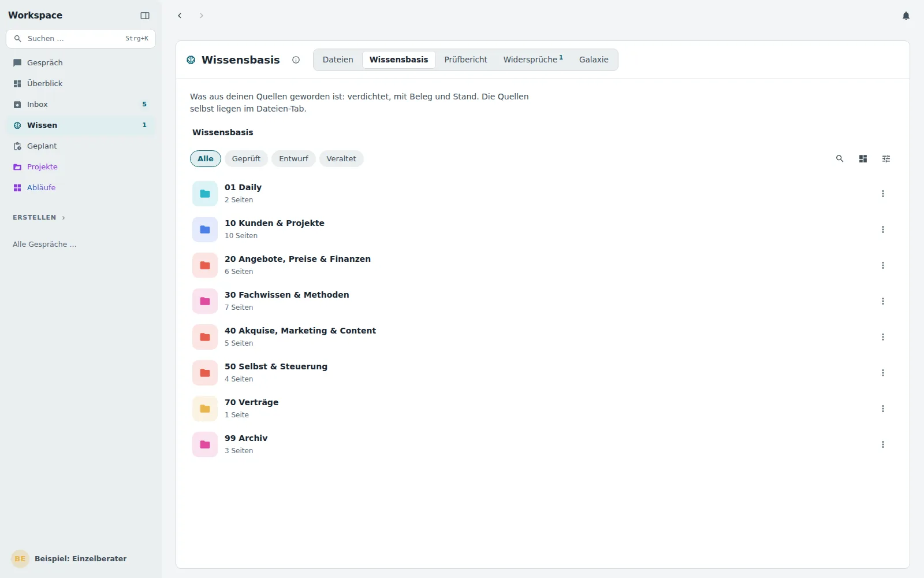Open more options for 10 Kunden & Projekte

(883, 229)
